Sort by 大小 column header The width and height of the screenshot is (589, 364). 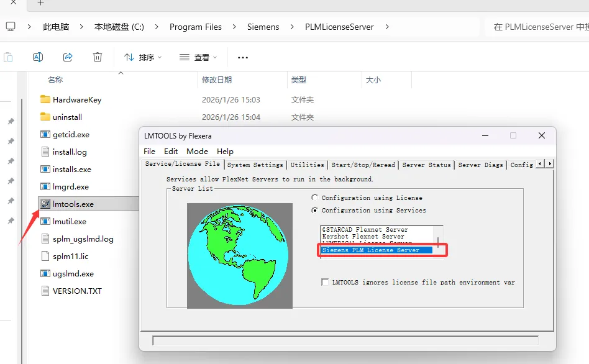coord(373,80)
